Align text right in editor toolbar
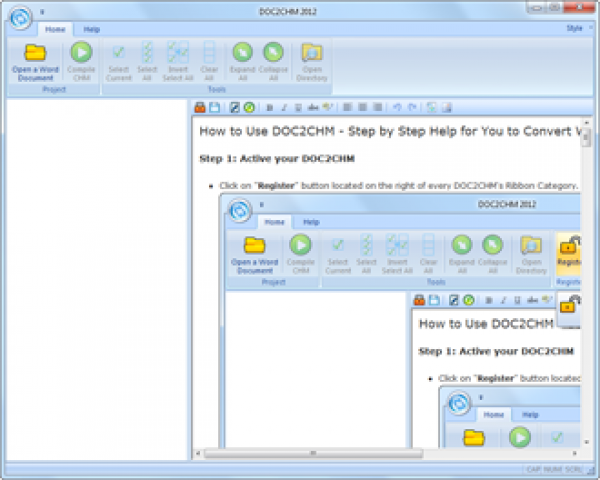The image size is (600, 480). pos(377,108)
